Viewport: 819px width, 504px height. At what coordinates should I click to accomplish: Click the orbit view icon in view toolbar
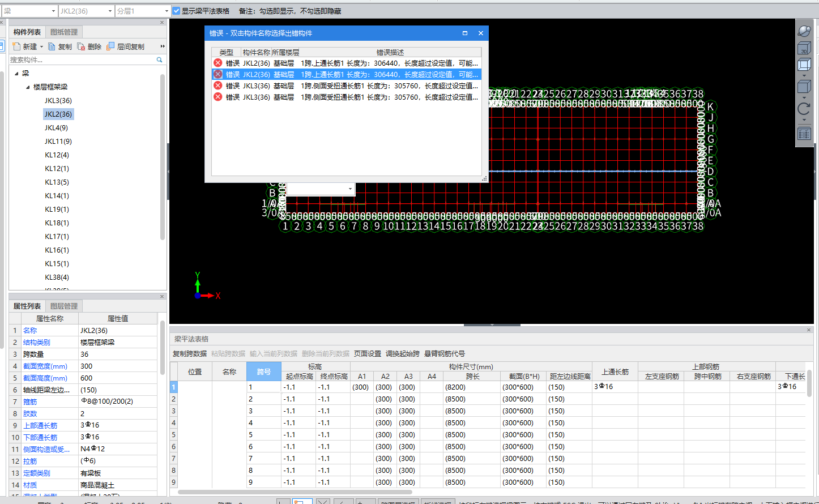click(x=804, y=31)
